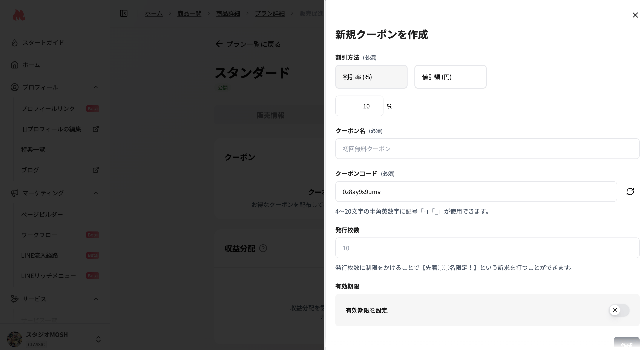Click the back arrow icon before プラン一覧に戻る
Viewport: 644px width, 350px height.
pyautogui.click(x=219, y=44)
